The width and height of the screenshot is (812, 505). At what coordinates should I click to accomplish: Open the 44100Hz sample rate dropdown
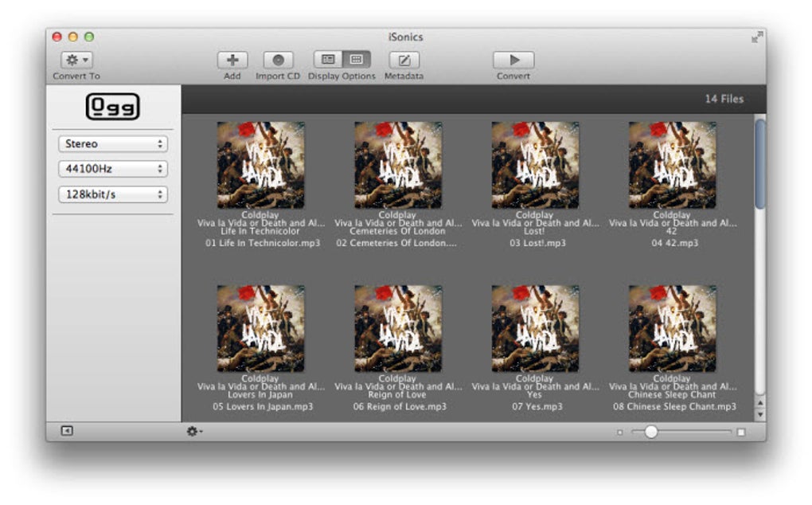pos(113,168)
